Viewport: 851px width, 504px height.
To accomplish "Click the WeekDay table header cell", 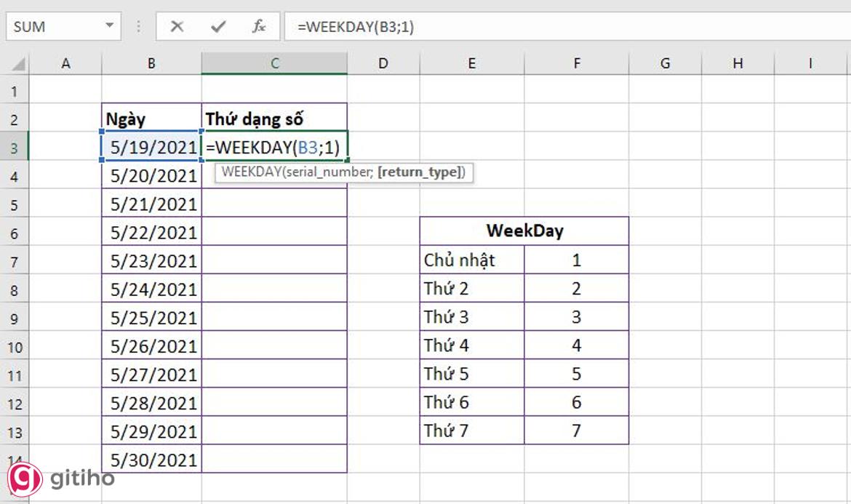I will 524,232.
